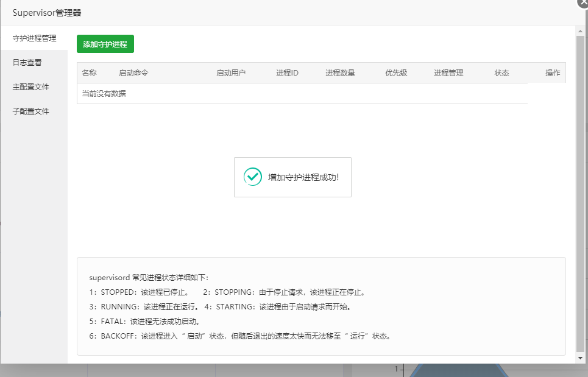The image size is (588, 377).
Task: Click the 启动用户 column header
Action: pos(231,72)
